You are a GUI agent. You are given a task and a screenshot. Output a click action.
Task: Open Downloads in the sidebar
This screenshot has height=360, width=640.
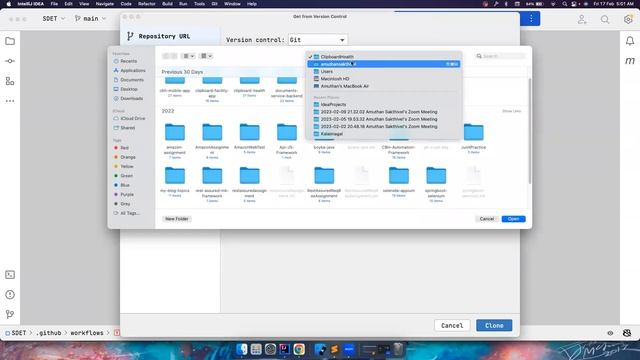[x=131, y=99]
